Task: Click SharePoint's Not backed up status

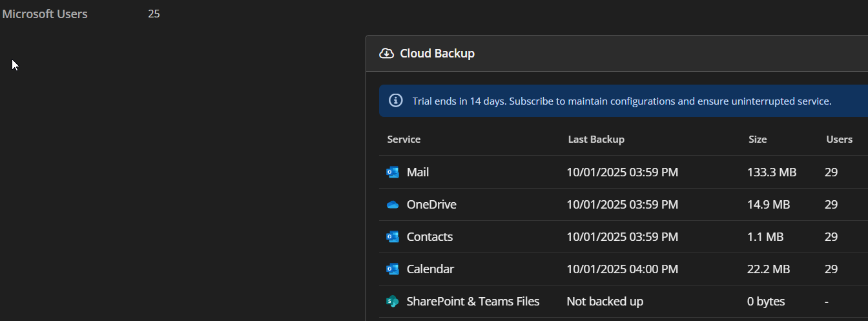Action: (604, 302)
